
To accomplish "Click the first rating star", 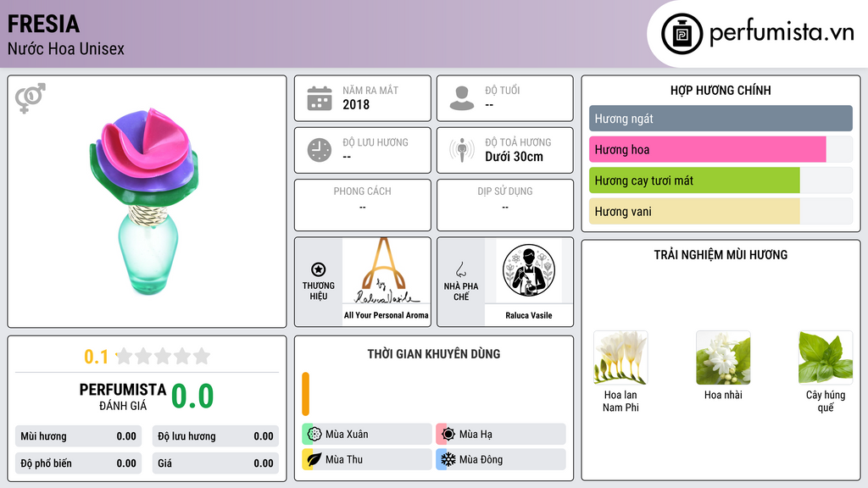I will pos(125,356).
